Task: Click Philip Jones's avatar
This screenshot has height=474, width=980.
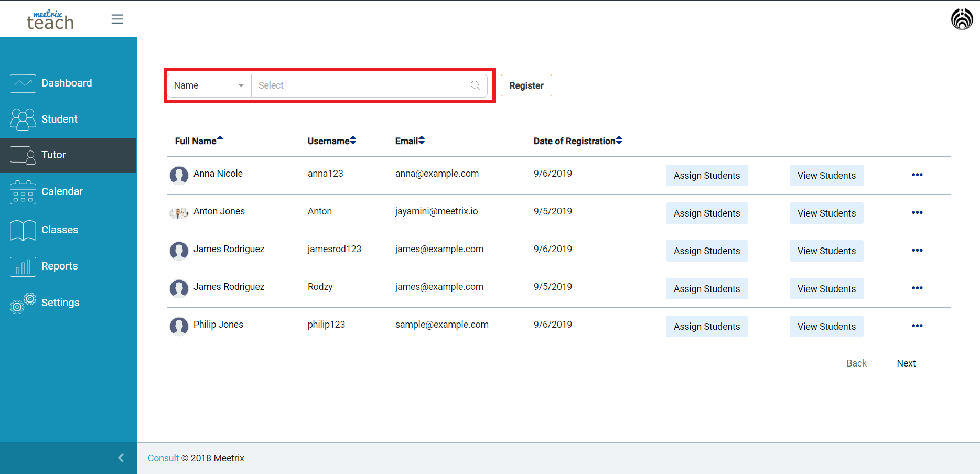Action: click(x=179, y=326)
